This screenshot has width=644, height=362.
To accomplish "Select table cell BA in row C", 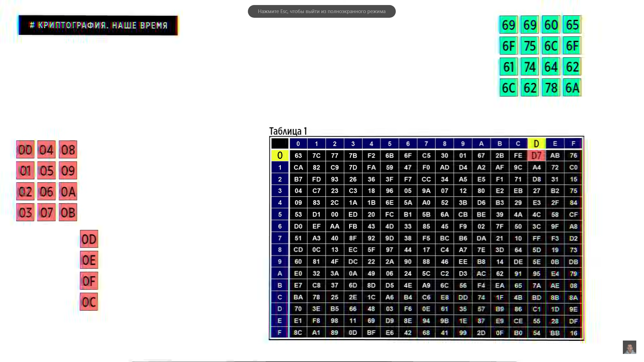I will point(298,297).
